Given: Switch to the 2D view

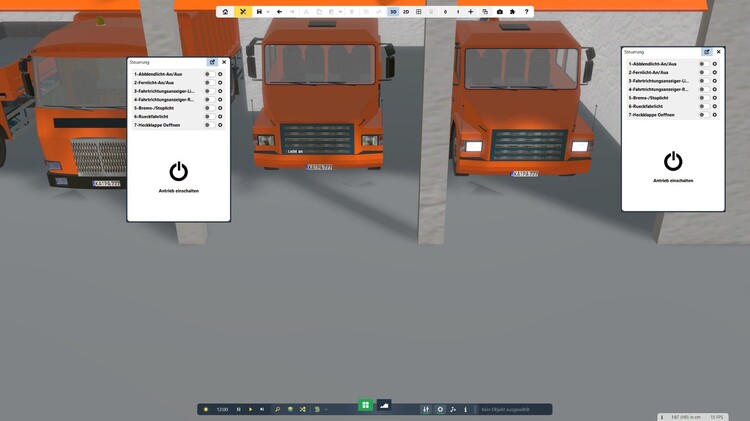Looking at the screenshot, I should point(406,11).
